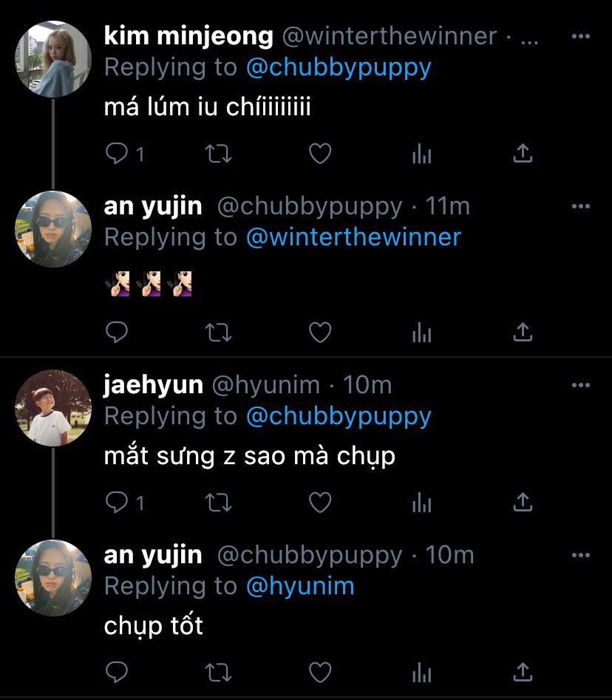Retweet kim minjeong's reply
The image size is (612, 700).
point(218,154)
